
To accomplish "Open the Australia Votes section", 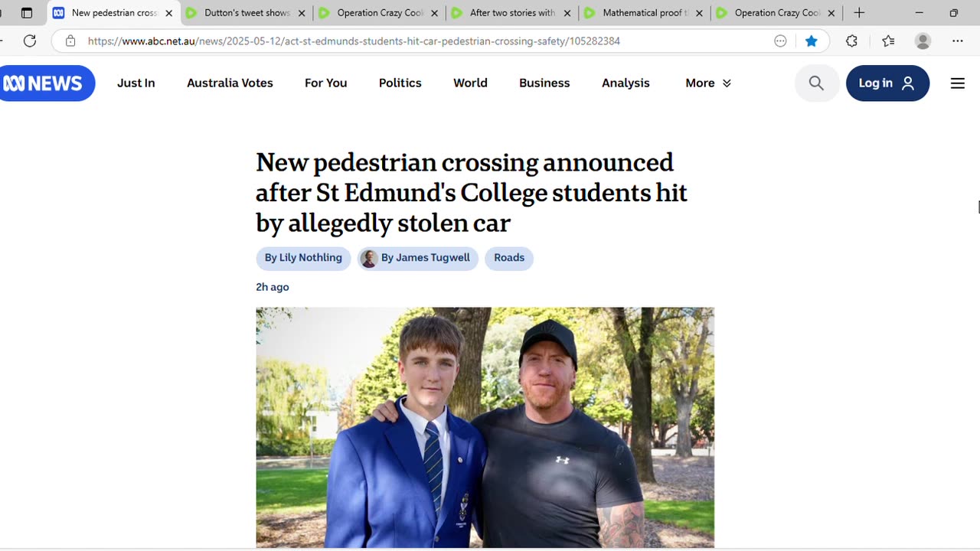I will 230,83.
